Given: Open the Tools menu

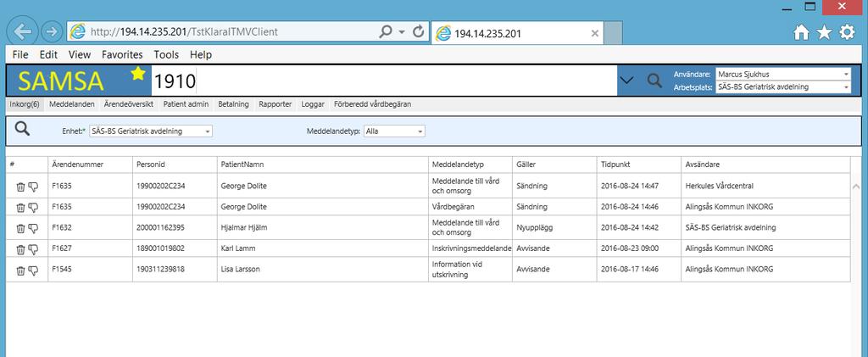Looking at the screenshot, I should pos(166,55).
